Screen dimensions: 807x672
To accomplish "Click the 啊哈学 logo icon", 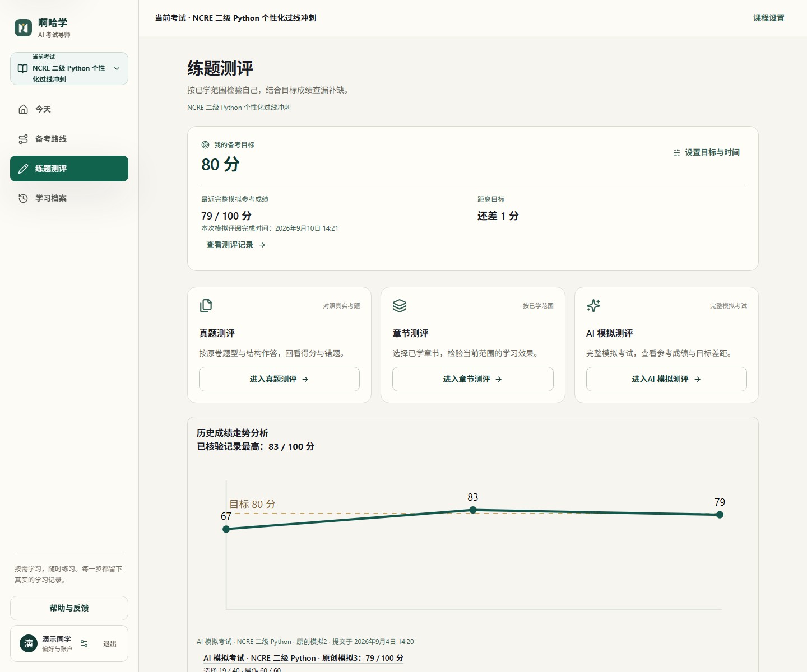I will pyautogui.click(x=23, y=27).
